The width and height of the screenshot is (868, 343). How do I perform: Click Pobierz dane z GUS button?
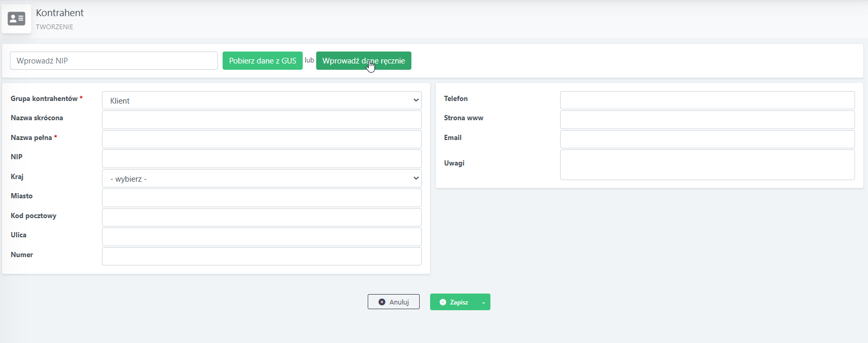coord(263,61)
